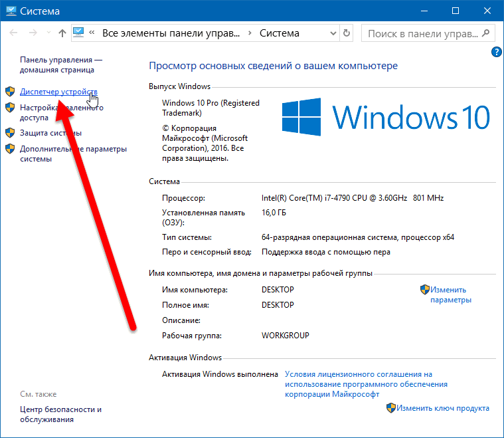This screenshot has width=504, height=438.
Task: Click shield icon next to Изменить параметры
Action: pyautogui.click(x=424, y=290)
